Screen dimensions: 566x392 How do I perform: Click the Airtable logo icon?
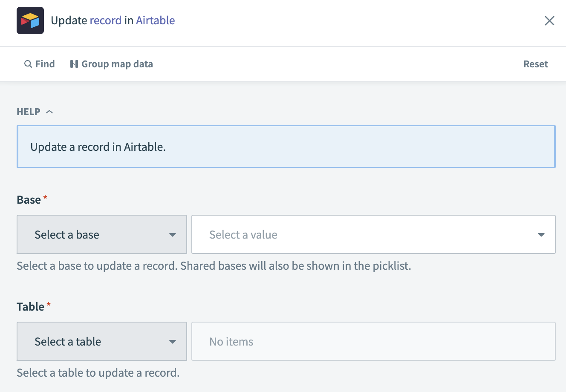[x=30, y=20]
